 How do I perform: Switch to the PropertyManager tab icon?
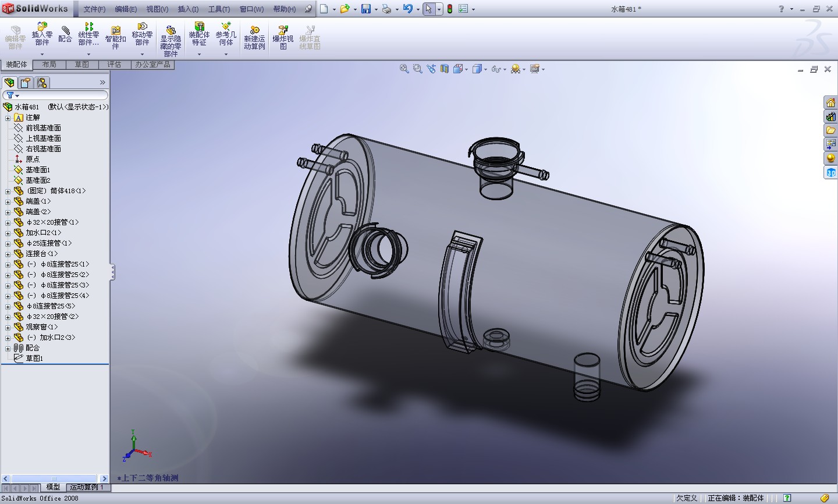26,83
